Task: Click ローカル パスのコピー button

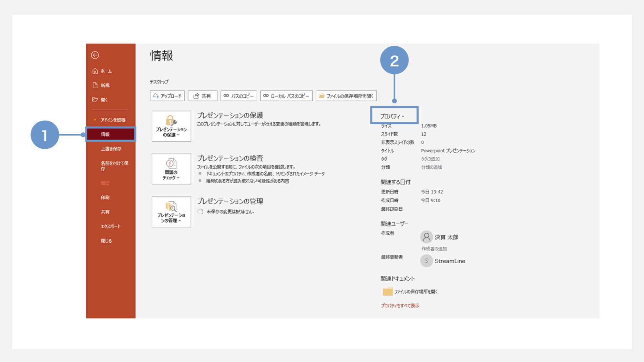Action: tap(286, 96)
